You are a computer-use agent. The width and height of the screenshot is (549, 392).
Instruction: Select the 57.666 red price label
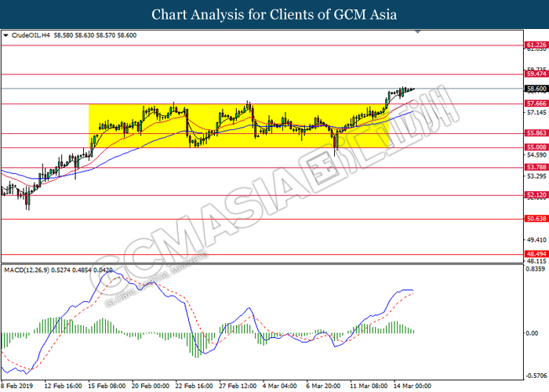(x=536, y=103)
